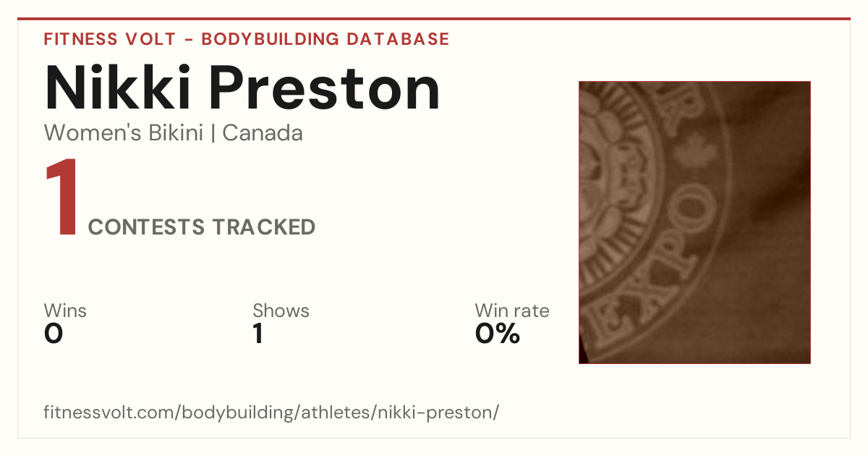The height and width of the screenshot is (456, 868).
Task: Click the red top border line
Action: coord(434,19)
